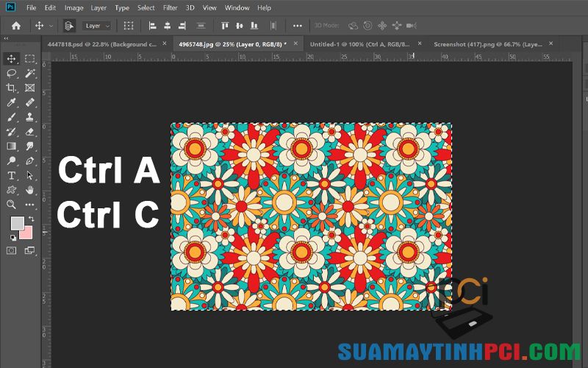Select the Magic Wand tool
Viewport: 588px width, 368px height.
point(29,73)
